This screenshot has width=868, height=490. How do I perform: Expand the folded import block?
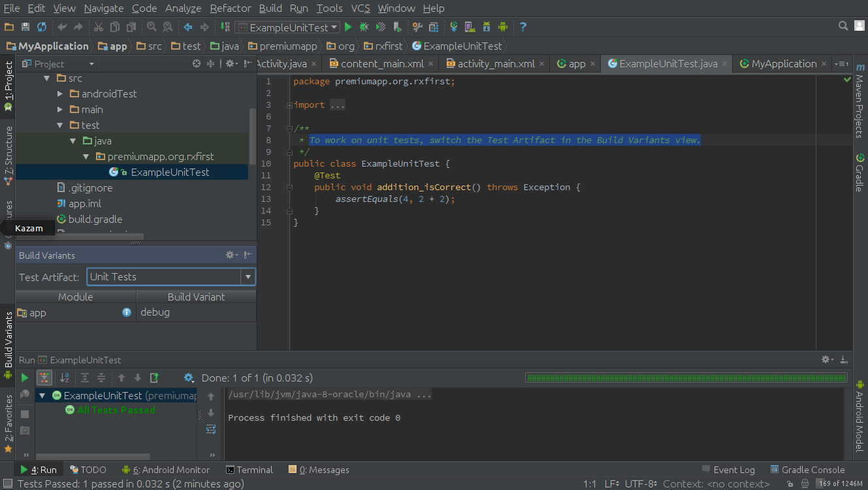click(290, 105)
